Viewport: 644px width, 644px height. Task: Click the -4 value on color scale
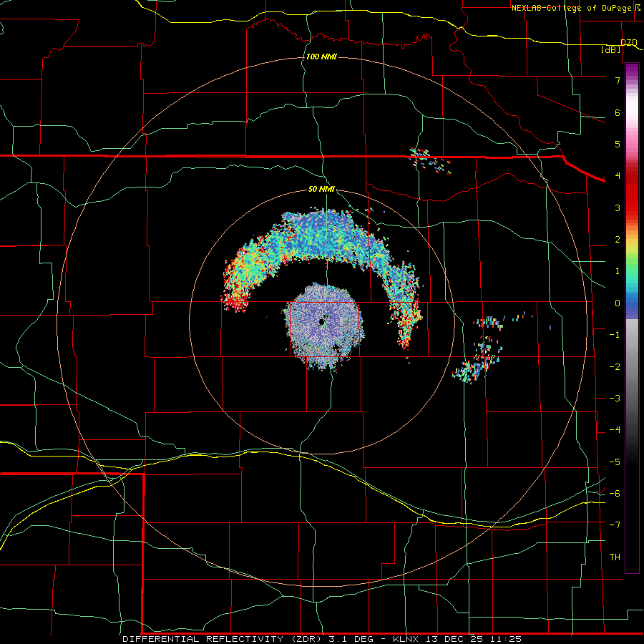pos(615,430)
